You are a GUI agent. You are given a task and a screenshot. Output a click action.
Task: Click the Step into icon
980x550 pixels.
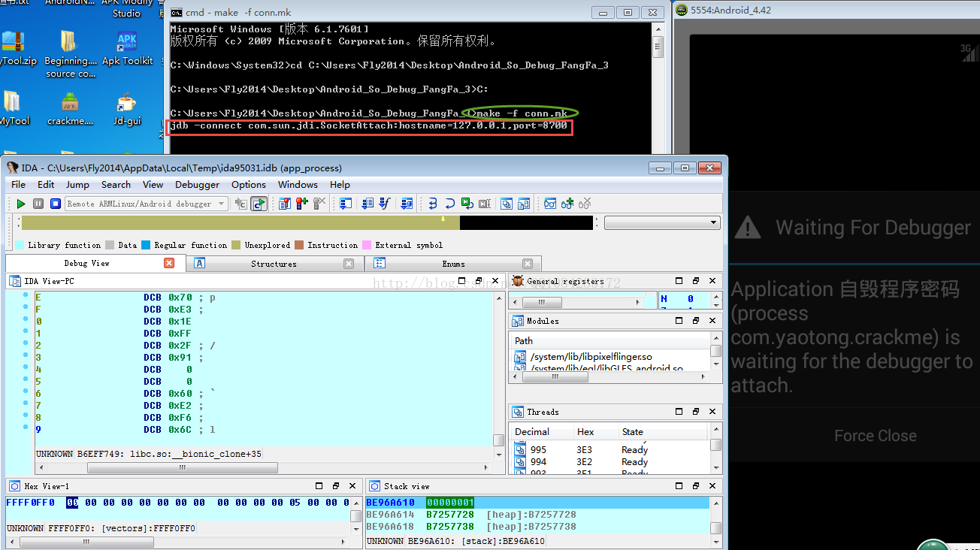click(433, 204)
